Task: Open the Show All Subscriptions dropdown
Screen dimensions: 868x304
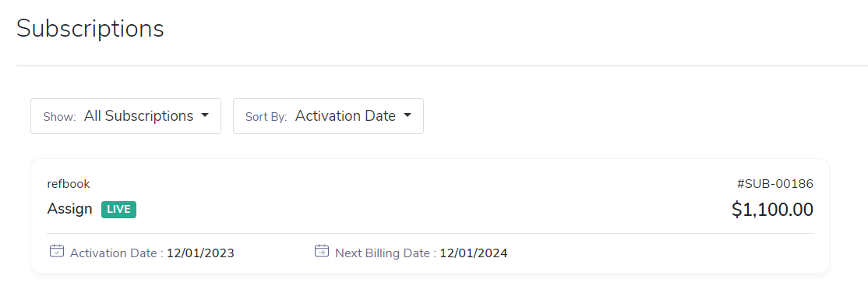Action: point(125,116)
